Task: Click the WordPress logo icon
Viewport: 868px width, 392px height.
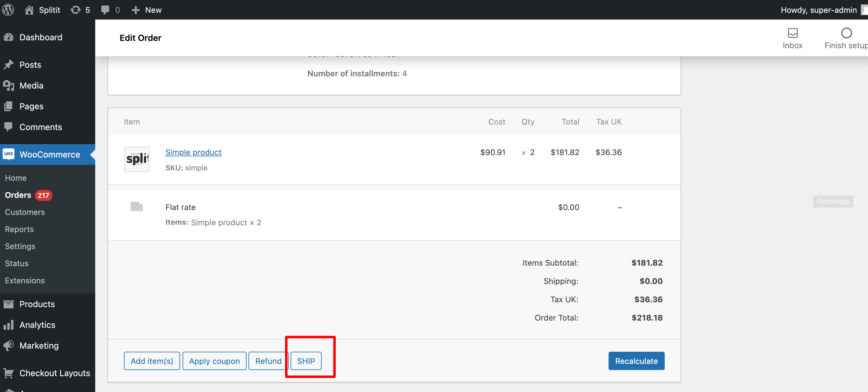Action: (8, 10)
